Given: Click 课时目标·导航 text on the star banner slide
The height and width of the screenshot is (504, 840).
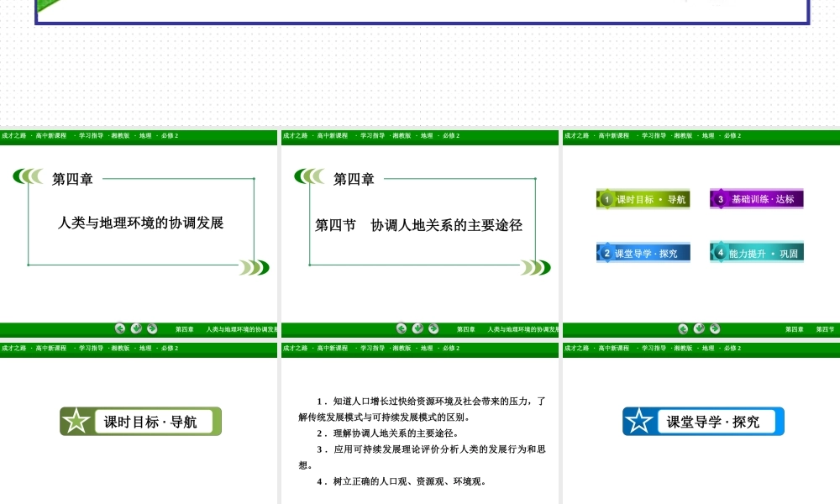Looking at the screenshot, I should coord(150,422).
